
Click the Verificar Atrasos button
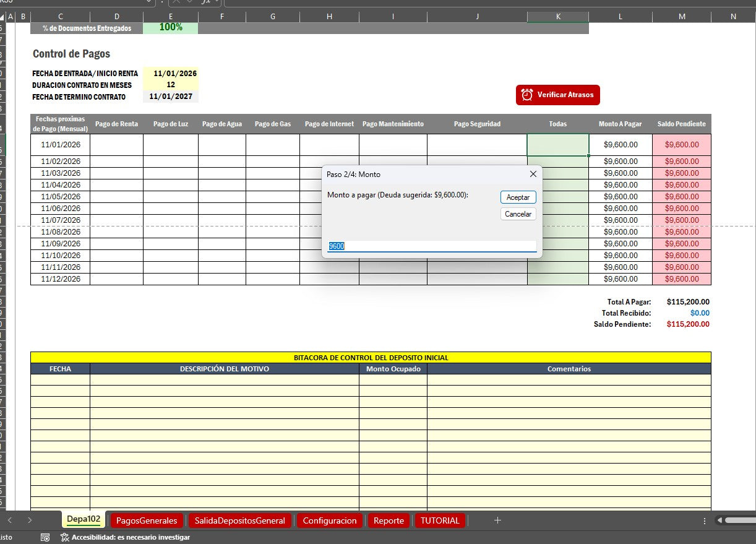tap(557, 95)
